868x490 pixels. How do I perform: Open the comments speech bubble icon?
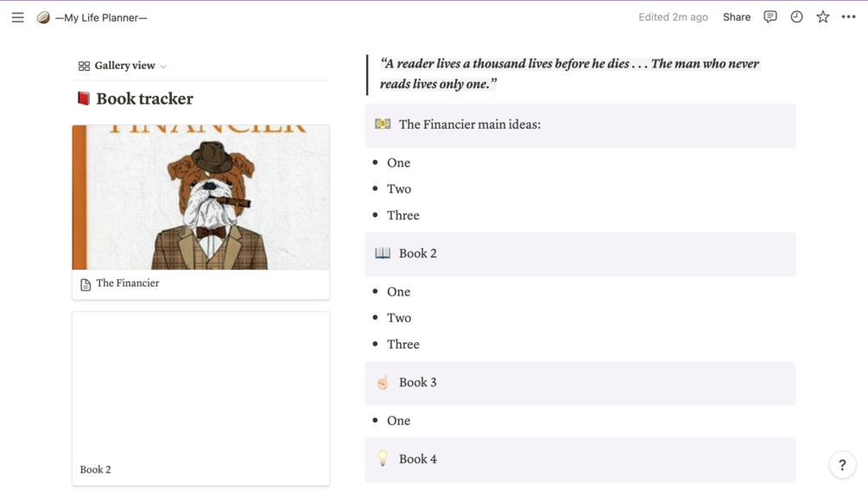coord(770,16)
